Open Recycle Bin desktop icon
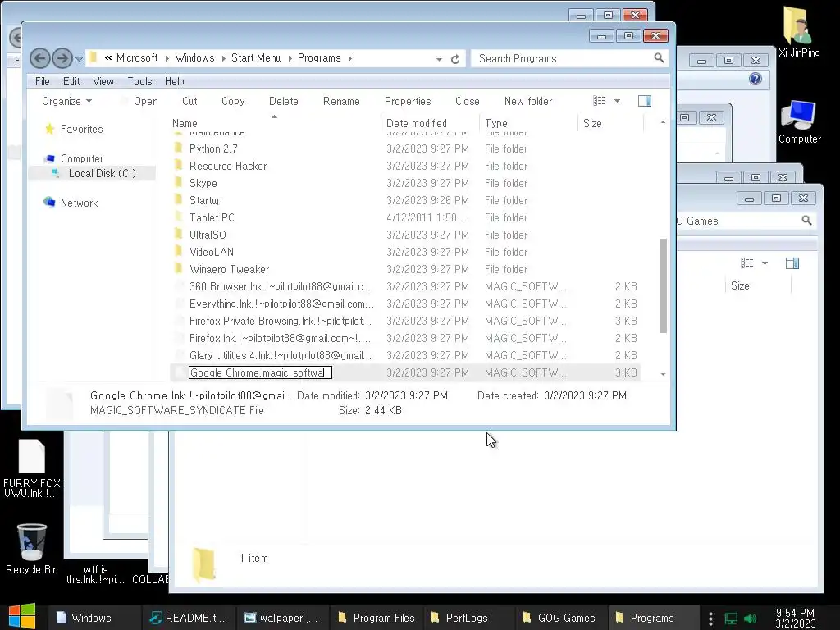 [x=32, y=549]
